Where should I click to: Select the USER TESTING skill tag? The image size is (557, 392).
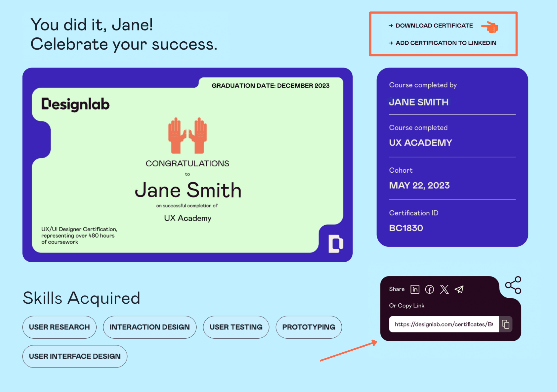click(236, 327)
